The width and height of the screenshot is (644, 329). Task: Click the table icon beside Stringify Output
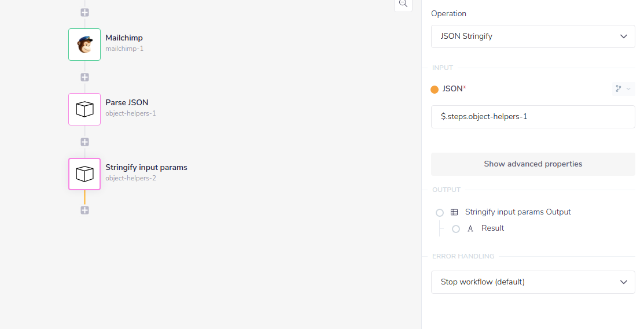(x=454, y=212)
